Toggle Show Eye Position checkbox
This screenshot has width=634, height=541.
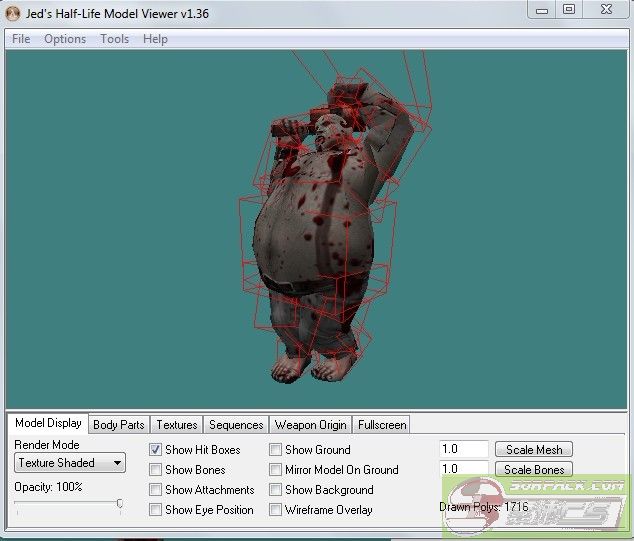pos(156,510)
